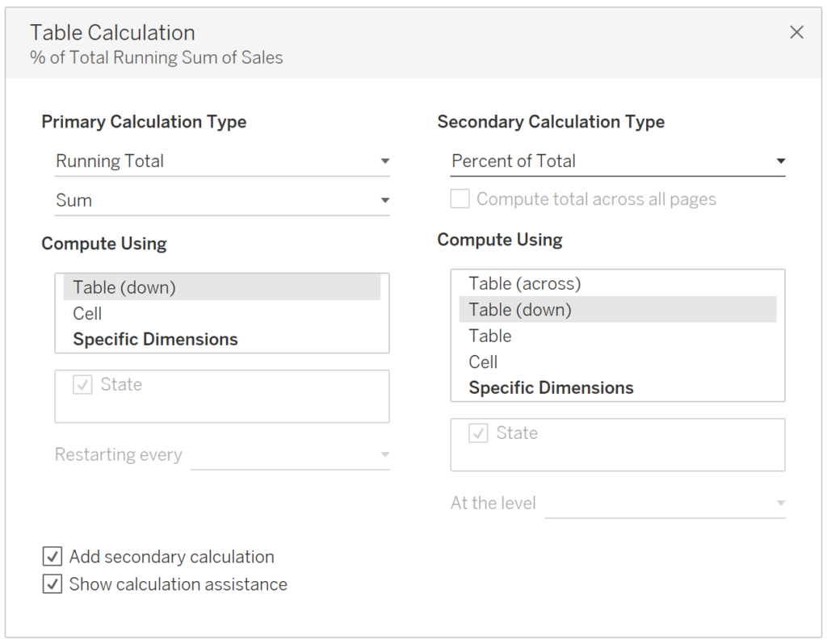The height and width of the screenshot is (644, 827).
Task: Open the Restarting every dropdown
Action: pos(290,455)
